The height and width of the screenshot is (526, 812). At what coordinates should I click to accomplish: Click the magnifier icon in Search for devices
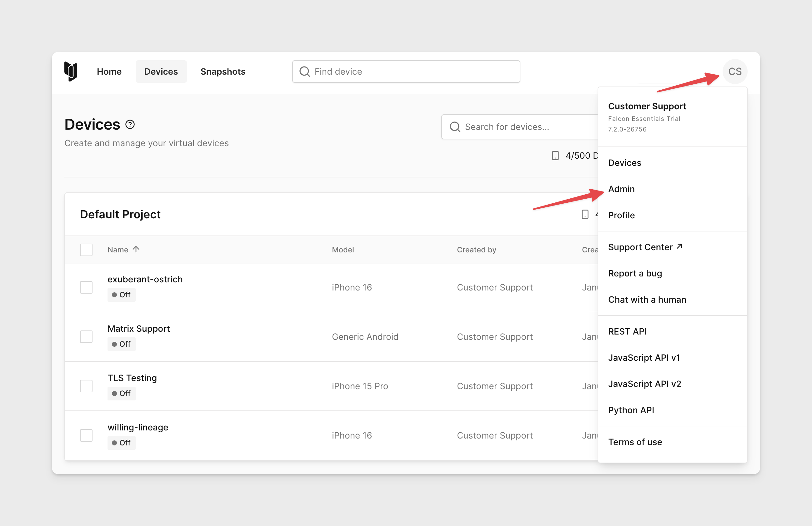[x=455, y=127]
